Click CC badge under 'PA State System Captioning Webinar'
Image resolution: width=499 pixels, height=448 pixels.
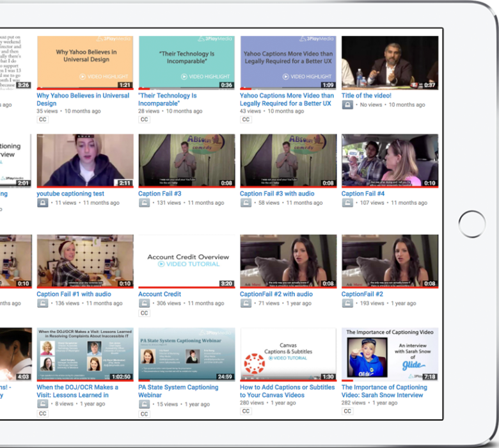(x=144, y=414)
